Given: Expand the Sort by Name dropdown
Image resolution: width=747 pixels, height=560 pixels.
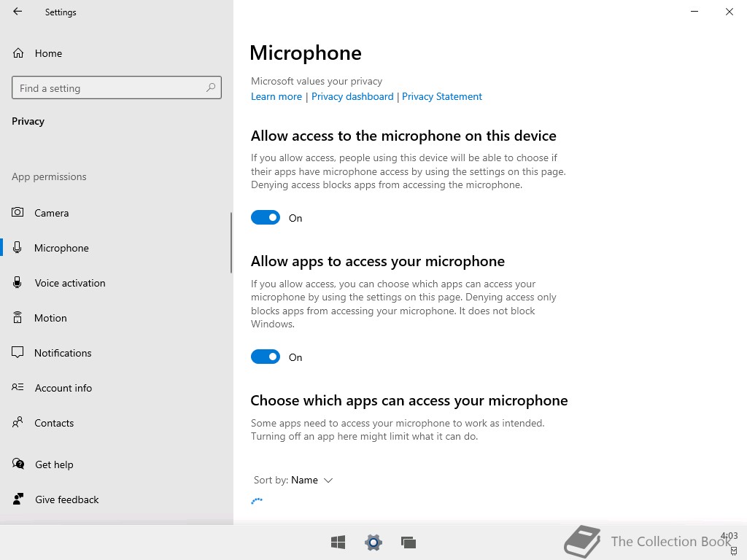Looking at the screenshot, I should coord(293,480).
